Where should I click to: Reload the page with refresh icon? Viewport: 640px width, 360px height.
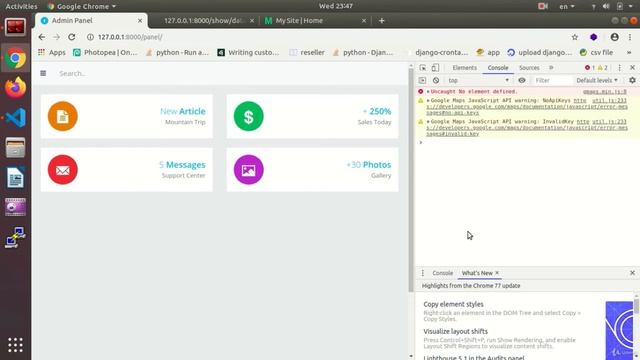click(x=71, y=37)
